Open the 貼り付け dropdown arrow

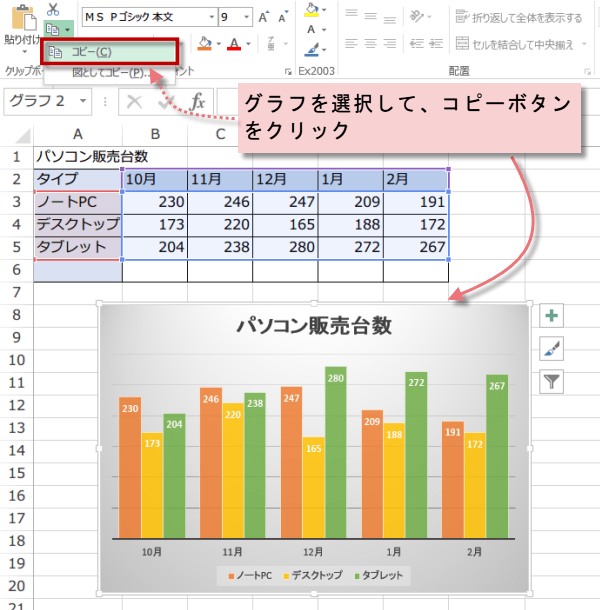[x=25, y=51]
